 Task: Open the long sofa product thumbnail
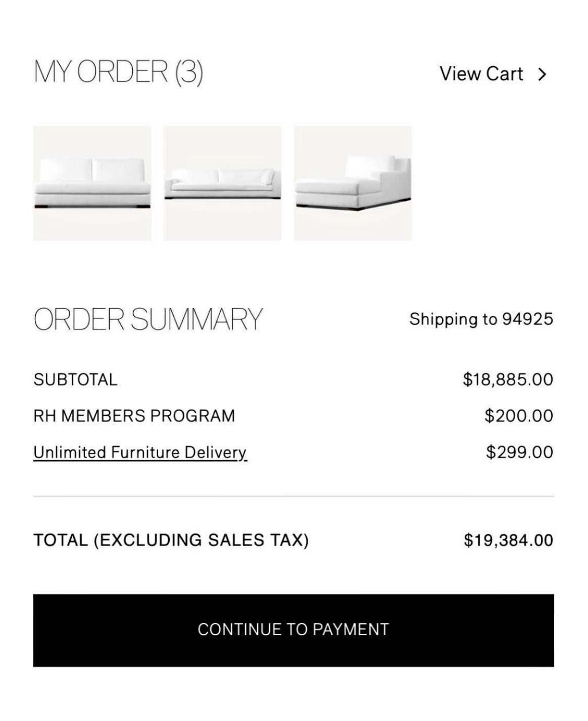pos(222,183)
